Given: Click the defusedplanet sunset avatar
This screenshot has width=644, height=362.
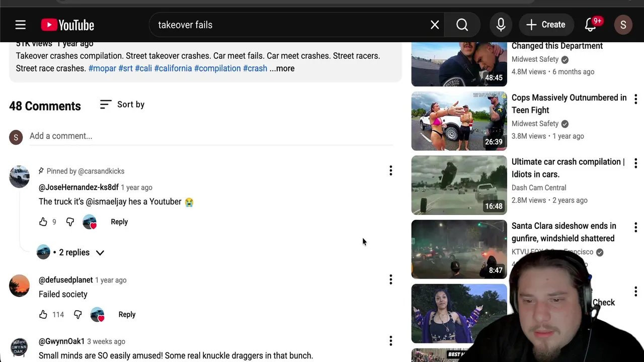Looking at the screenshot, I should point(19,286).
